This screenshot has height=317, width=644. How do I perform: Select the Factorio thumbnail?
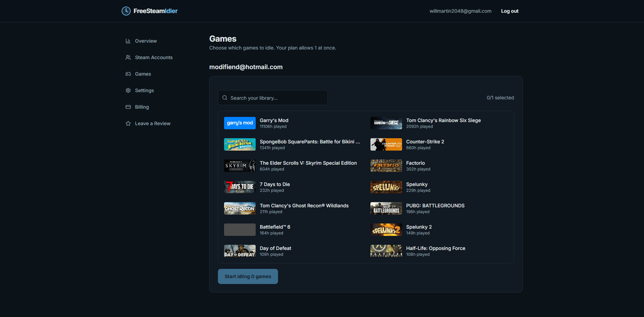(x=386, y=166)
